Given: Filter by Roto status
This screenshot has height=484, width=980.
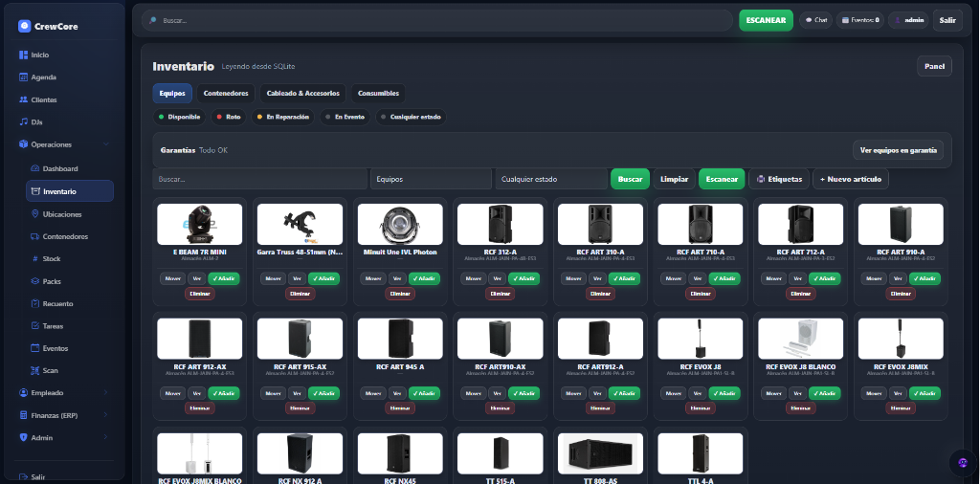Looking at the screenshot, I should (228, 117).
